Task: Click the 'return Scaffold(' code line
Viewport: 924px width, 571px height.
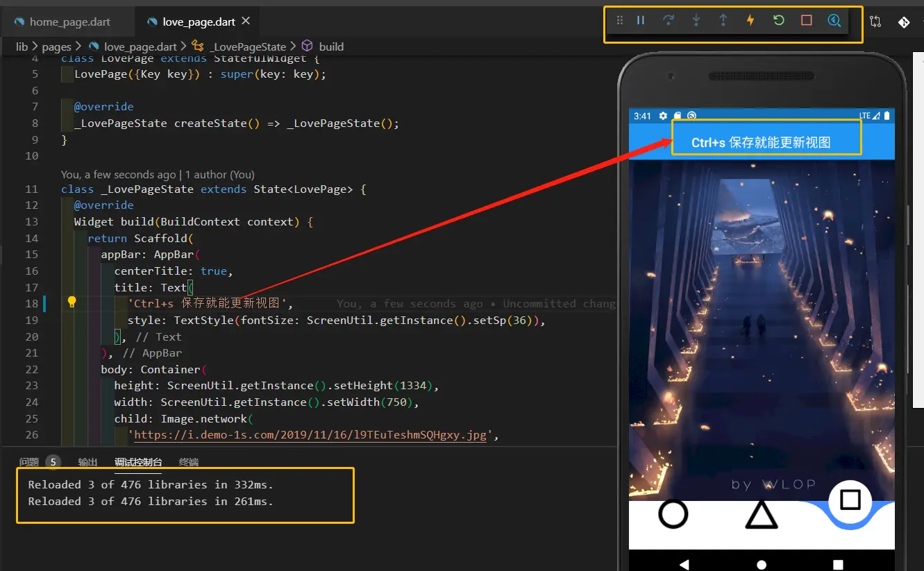Action: coord(141,238)
